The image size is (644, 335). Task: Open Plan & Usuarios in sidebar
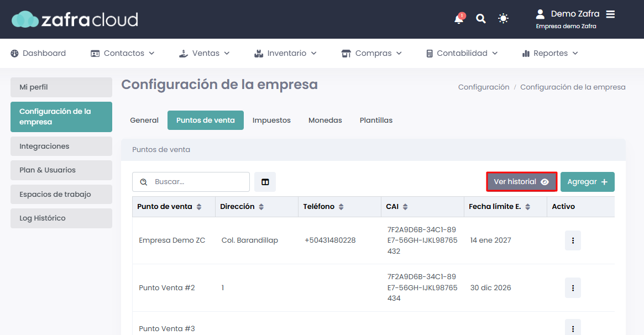click(61, 170)
